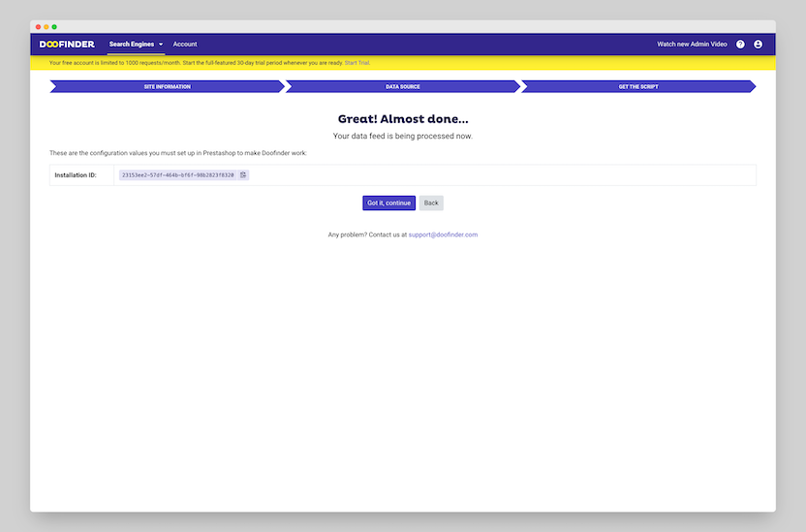Copy the Installation ID with clipboard icon

(243, 174)
